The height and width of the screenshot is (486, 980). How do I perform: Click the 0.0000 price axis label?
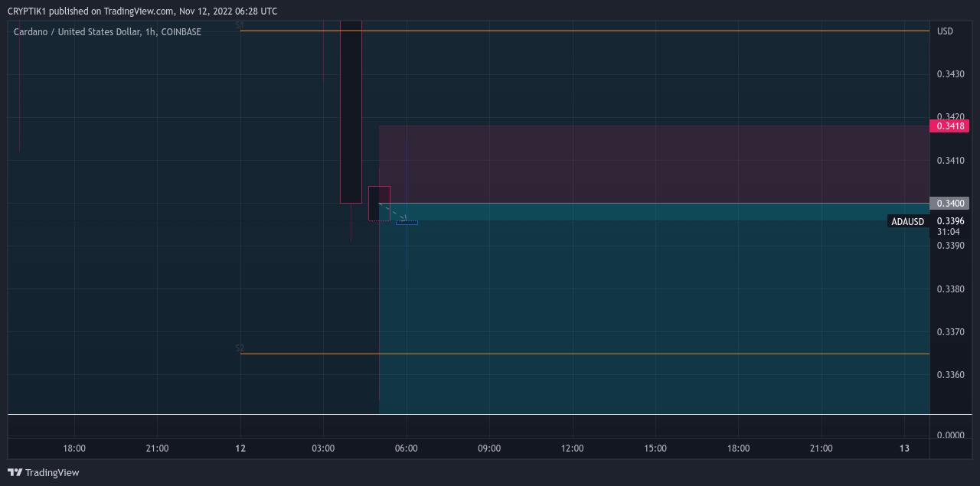click(949, 435)
